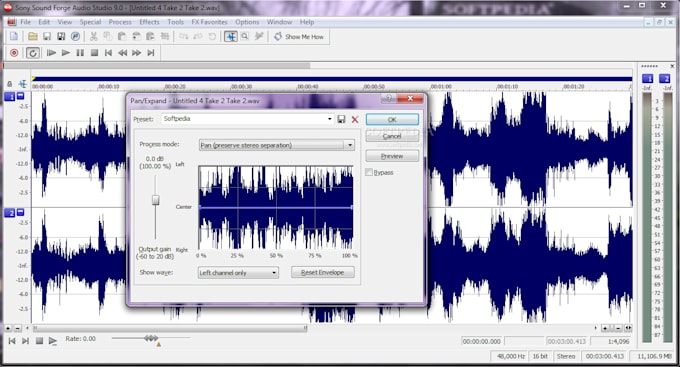This screenshot has height=367, width=680.
Task: Click the Paste to new icon
Action: (150, 37)
